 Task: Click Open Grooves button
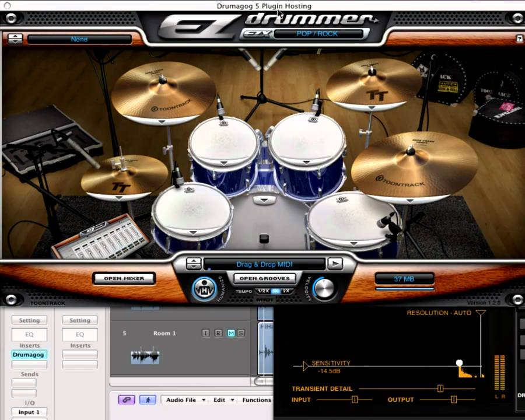click(x=264, y=278)
